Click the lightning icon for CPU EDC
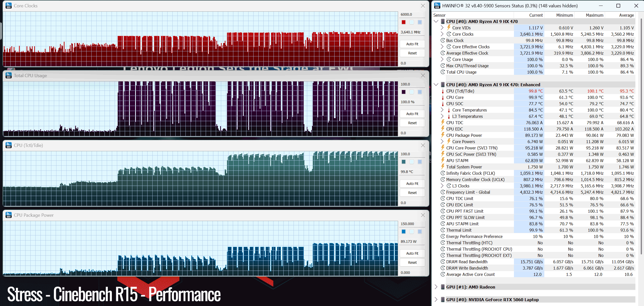 443,129
